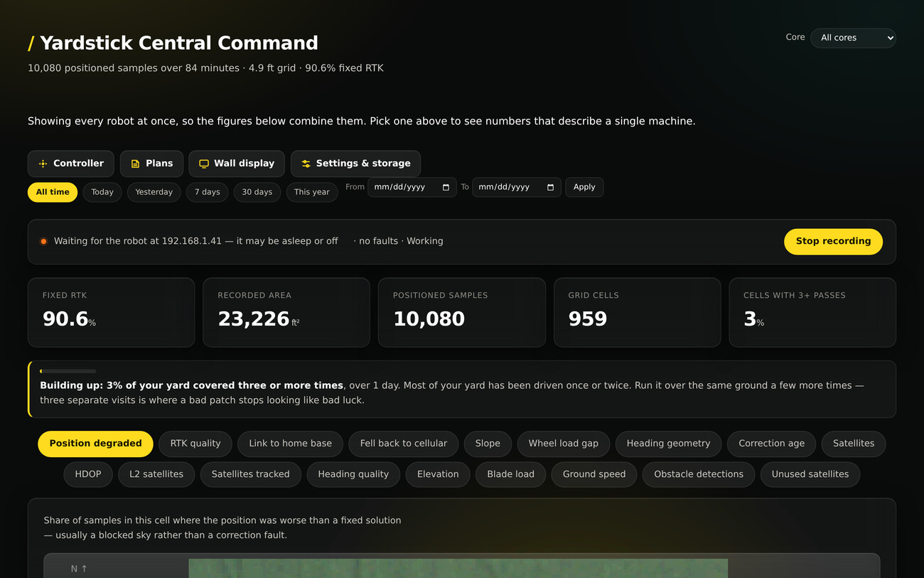
Task: Switch to Obstacle detections layer
Action: (699, 474)
